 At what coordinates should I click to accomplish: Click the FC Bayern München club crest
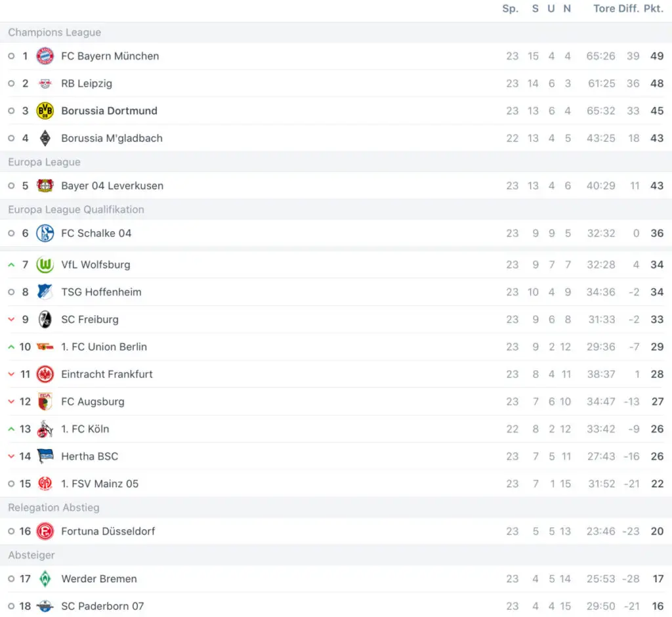[45, 56]
